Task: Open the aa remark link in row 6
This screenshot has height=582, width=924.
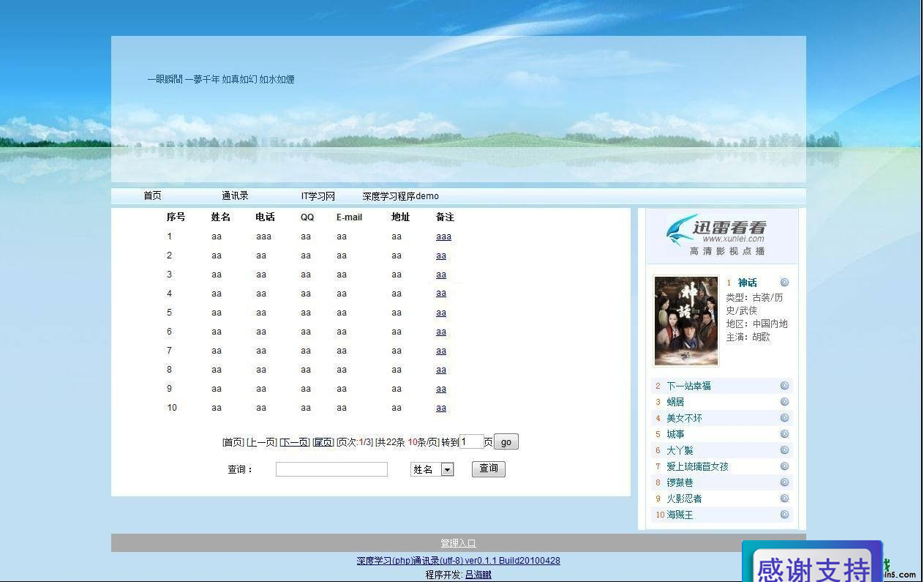Action: pyautogui.click(x=441, y=332)
